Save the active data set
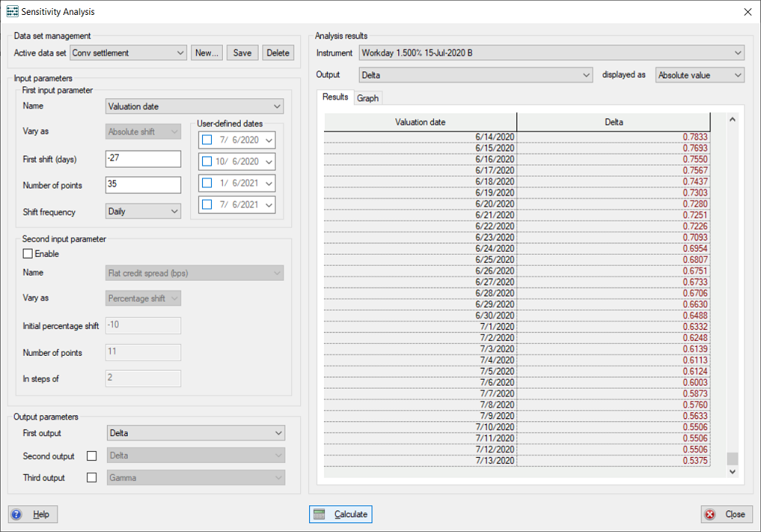 click(242, 53)
